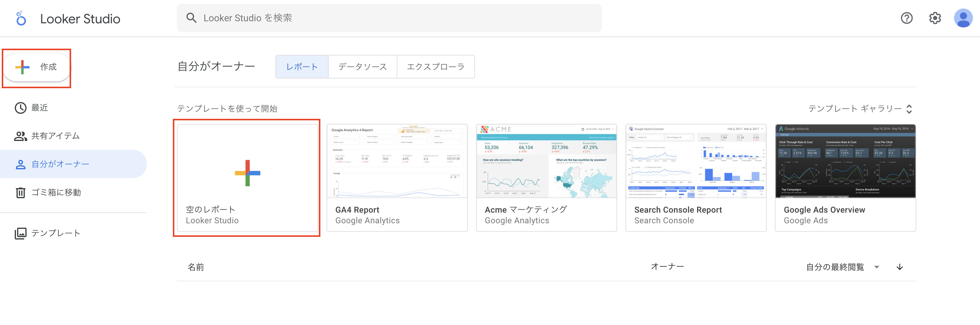980x325 pixels.
Task: Switch to the レポート tab
Action: 302,67
